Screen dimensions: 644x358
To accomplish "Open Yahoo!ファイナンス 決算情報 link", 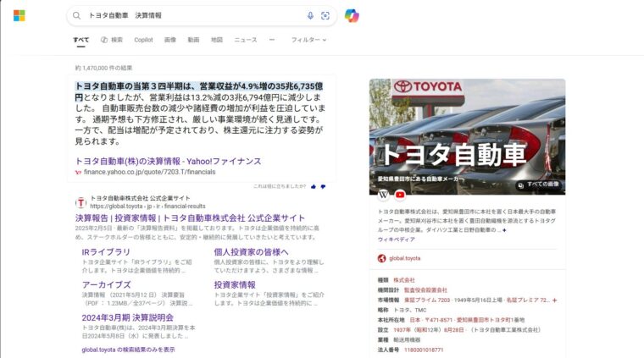I will pos(168,161).
